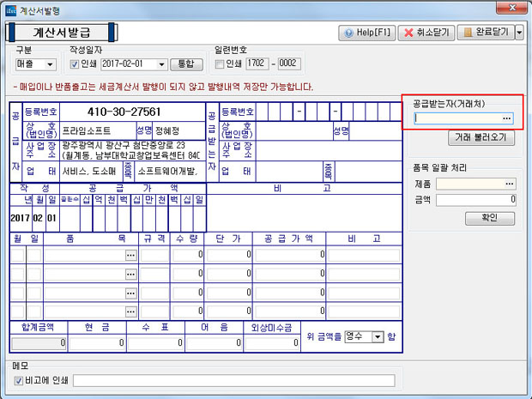Image resolution: width=532 pixels, height=399 pixels.
Task: Toggle the 작성일자 인쇄 checkbox
Action: click(x=74, y=64)
